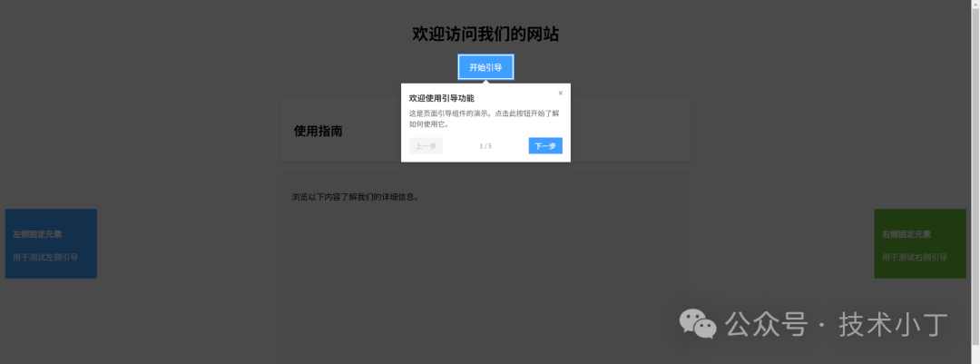Click the text 浏览以下内容了解我们的详细信息

pyautogui.click(x=355, y=197)
